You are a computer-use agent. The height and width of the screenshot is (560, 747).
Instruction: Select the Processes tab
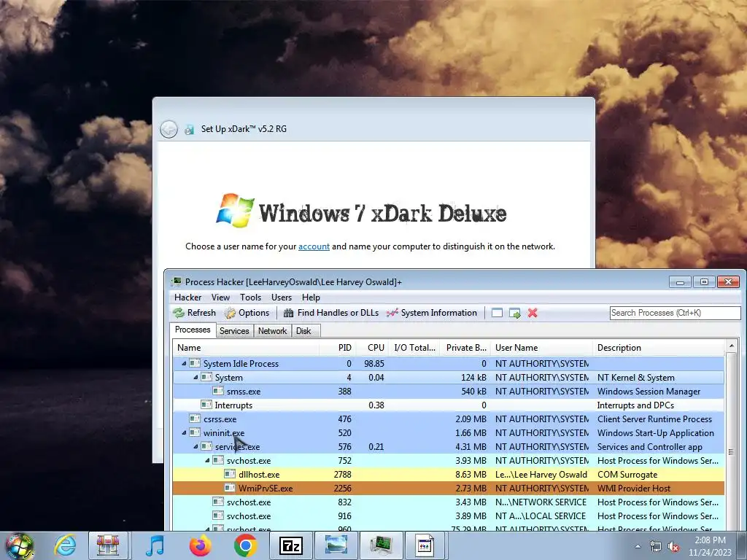193,330
